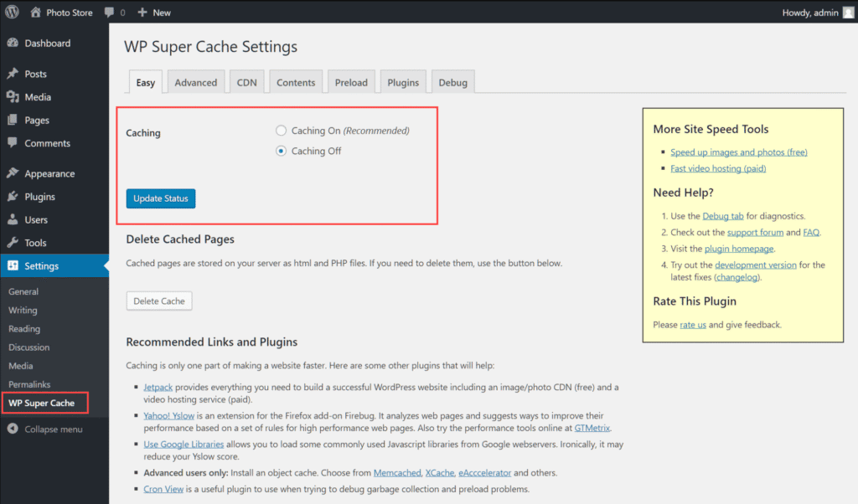Open the Preload tab
The image size is (858, 504).
pos(351,82)
